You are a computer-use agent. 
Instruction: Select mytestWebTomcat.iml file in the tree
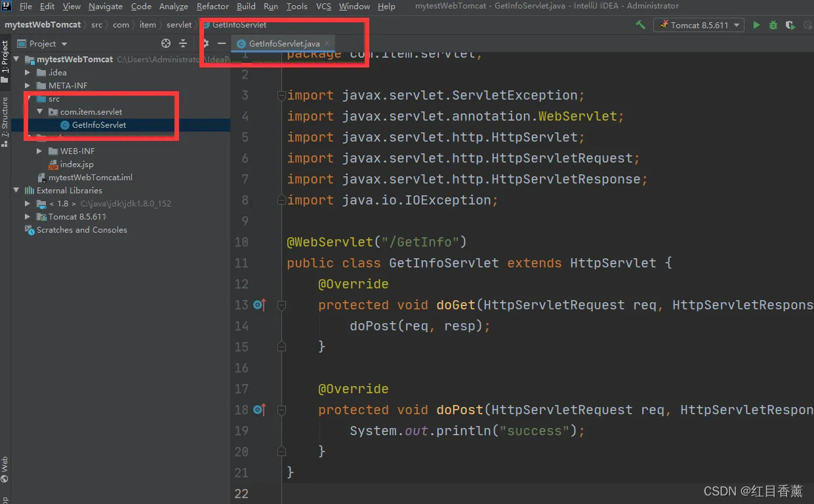[91, 177]
